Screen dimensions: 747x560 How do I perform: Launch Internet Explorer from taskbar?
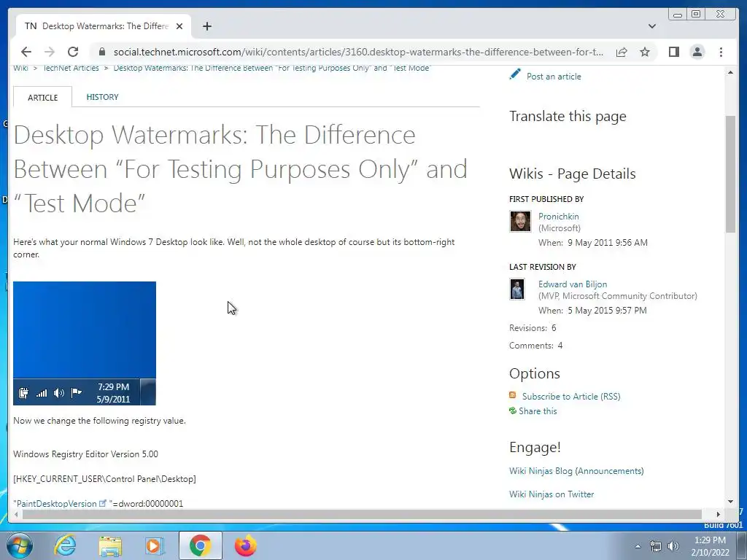coord(65,545)
